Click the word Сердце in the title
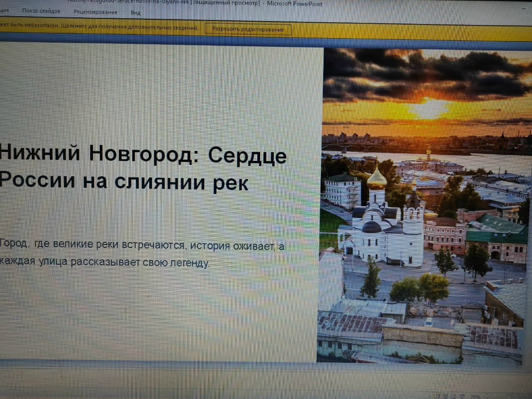The width and height of the screenshot is (532, 399). tap(247, 155)
